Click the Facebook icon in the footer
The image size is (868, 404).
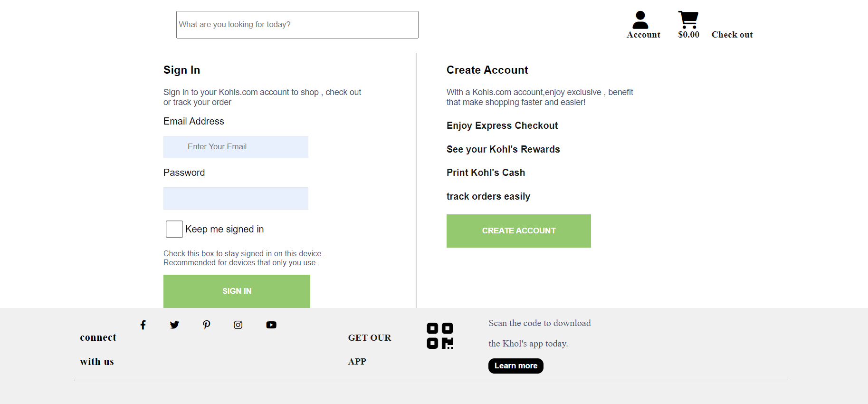[143, 325]
